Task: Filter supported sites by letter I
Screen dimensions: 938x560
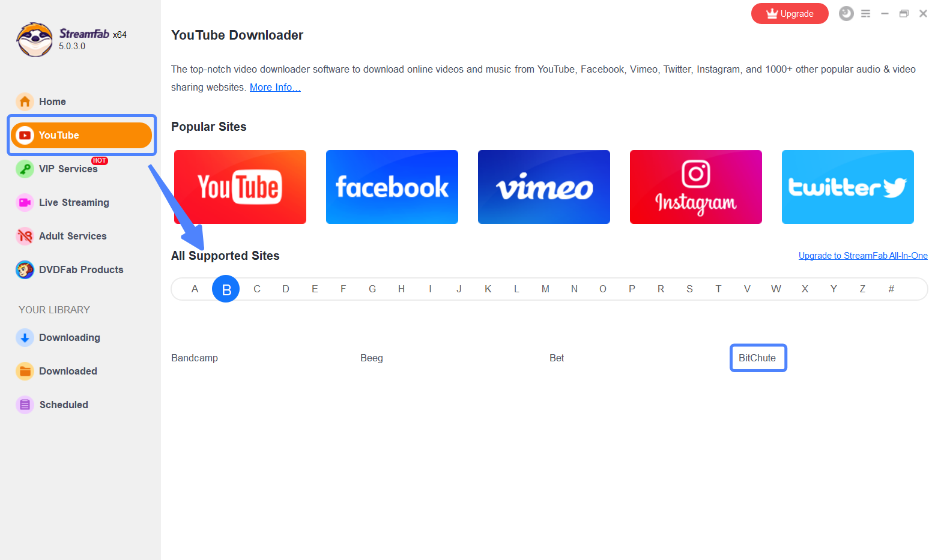Action: [x=430, y=289]
